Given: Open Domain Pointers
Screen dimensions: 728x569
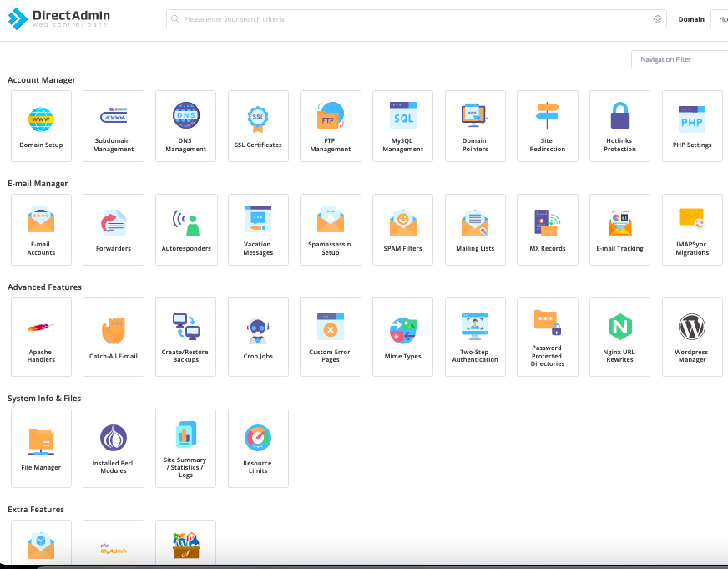Looking at the screenshot, I should (x=475, y=126).
